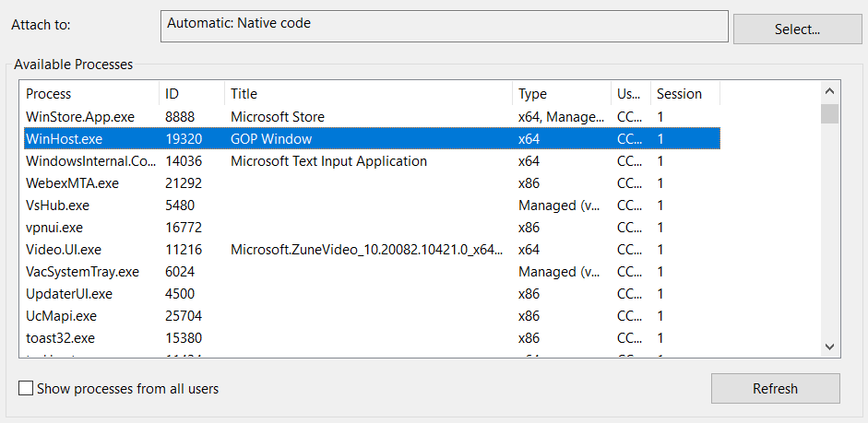868x423 pixels.
Task: Click the 'x64, Manage...' type cell
Action: (x=562, y=117)
